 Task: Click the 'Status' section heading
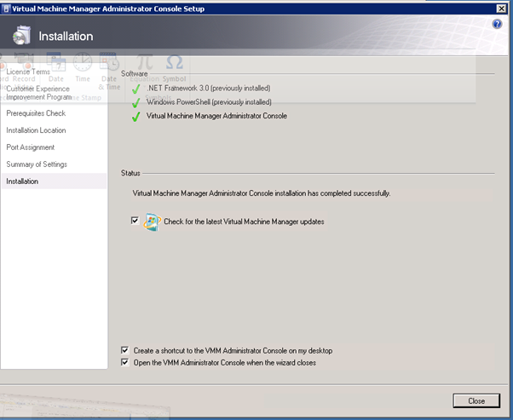pyautogui.click(x=130, y=173)
